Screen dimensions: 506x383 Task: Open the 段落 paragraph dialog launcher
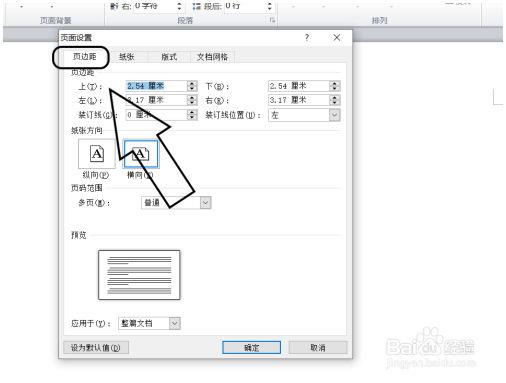272,20
